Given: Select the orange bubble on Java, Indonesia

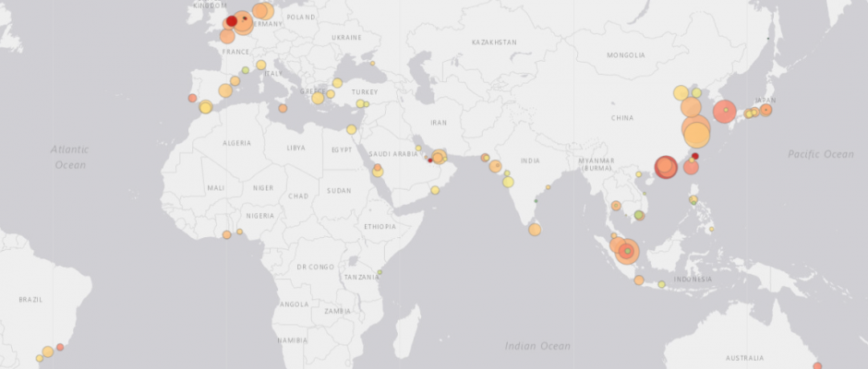Looking at the screenshot, I should [x=639, y=280].
